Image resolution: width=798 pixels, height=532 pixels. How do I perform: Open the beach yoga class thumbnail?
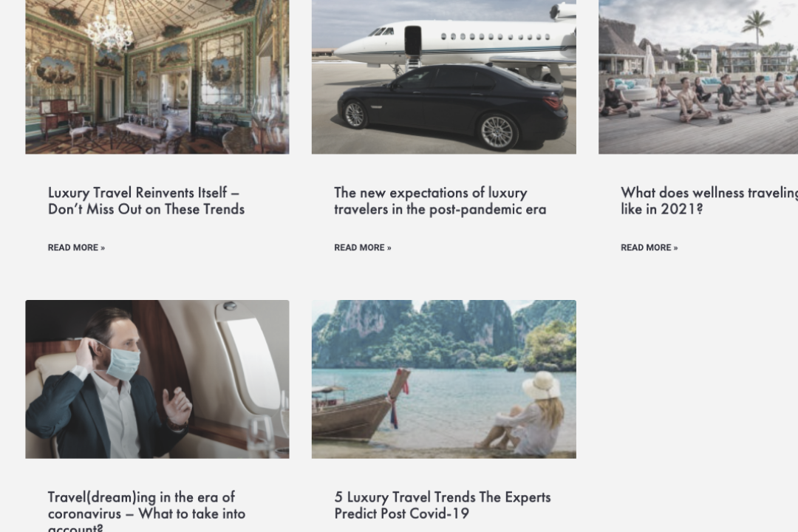tap(698, 77)
